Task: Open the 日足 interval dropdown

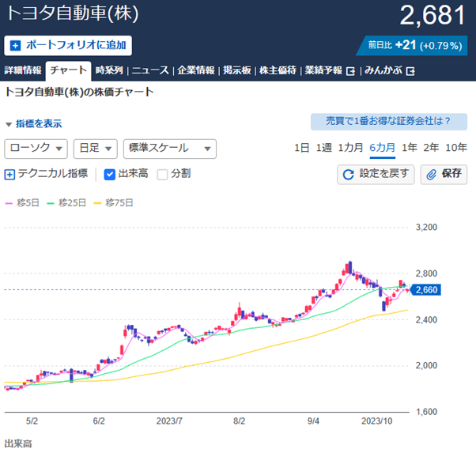Action: [96, 149]
